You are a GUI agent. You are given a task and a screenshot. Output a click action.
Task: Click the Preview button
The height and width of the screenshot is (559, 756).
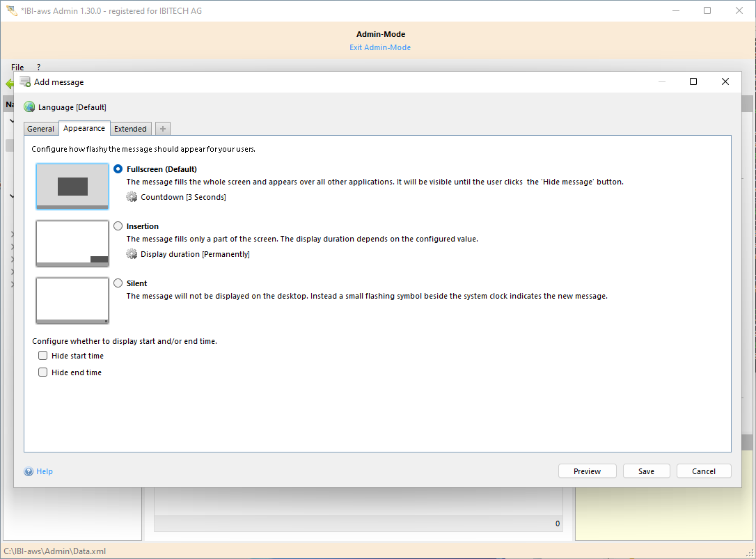[x=587, y=471]
